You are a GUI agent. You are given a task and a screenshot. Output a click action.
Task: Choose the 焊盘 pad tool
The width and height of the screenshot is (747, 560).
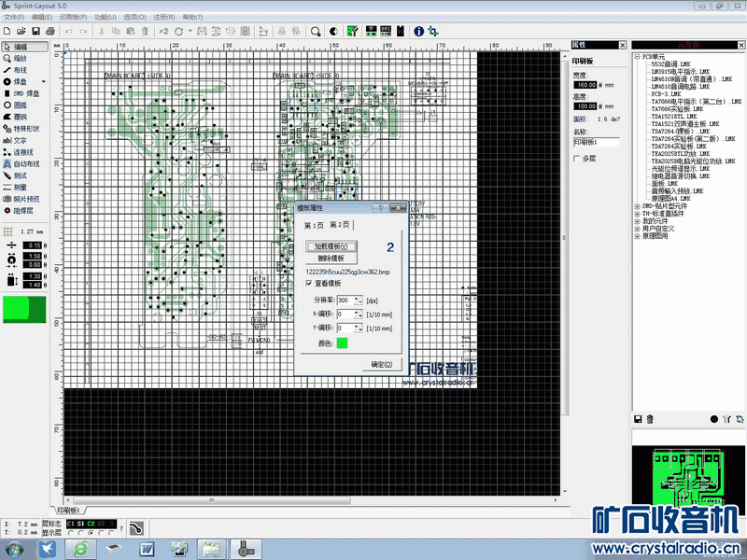tap(19, 81)
